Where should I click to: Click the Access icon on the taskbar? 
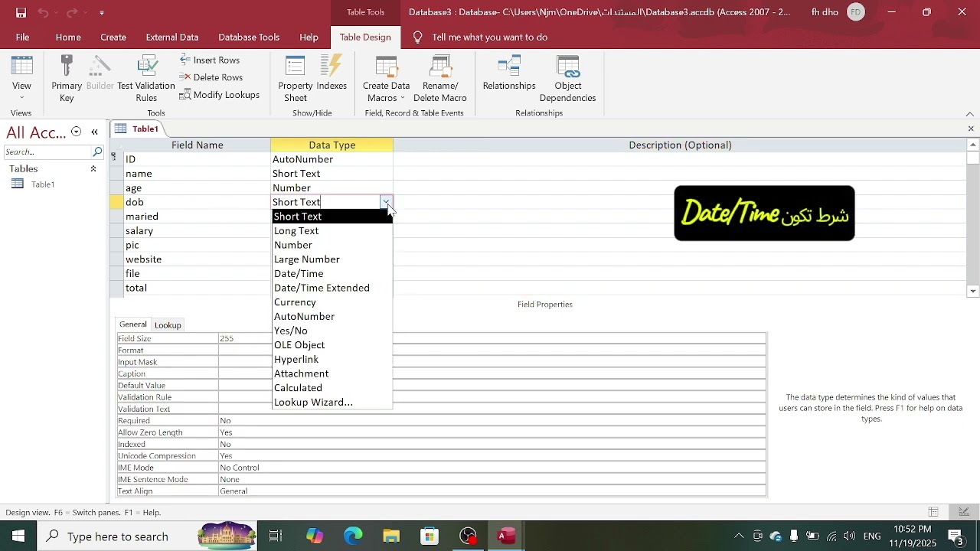tap(506, 536)
